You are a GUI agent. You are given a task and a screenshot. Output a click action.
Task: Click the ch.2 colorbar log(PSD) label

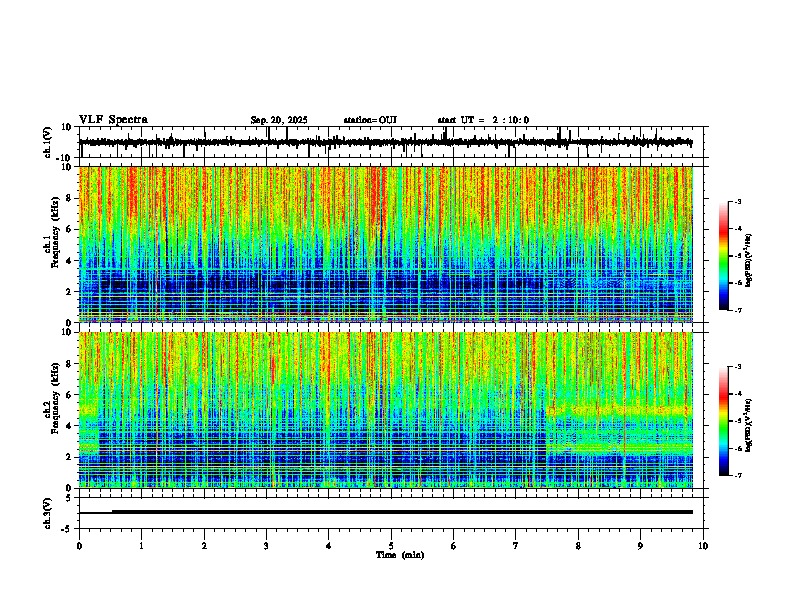pyautogui.click(x=748, y=425)
